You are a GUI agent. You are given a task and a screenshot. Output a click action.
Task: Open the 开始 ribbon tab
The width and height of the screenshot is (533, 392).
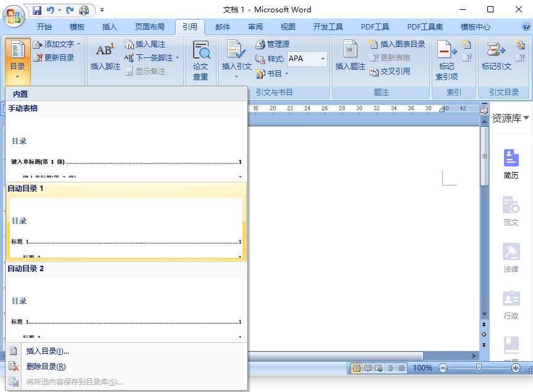pyautogui.click(x=44, y=27)
